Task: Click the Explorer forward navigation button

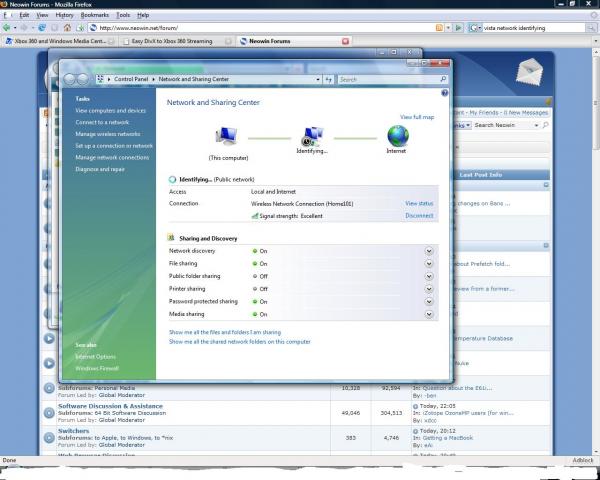Action: click(83, 79)
